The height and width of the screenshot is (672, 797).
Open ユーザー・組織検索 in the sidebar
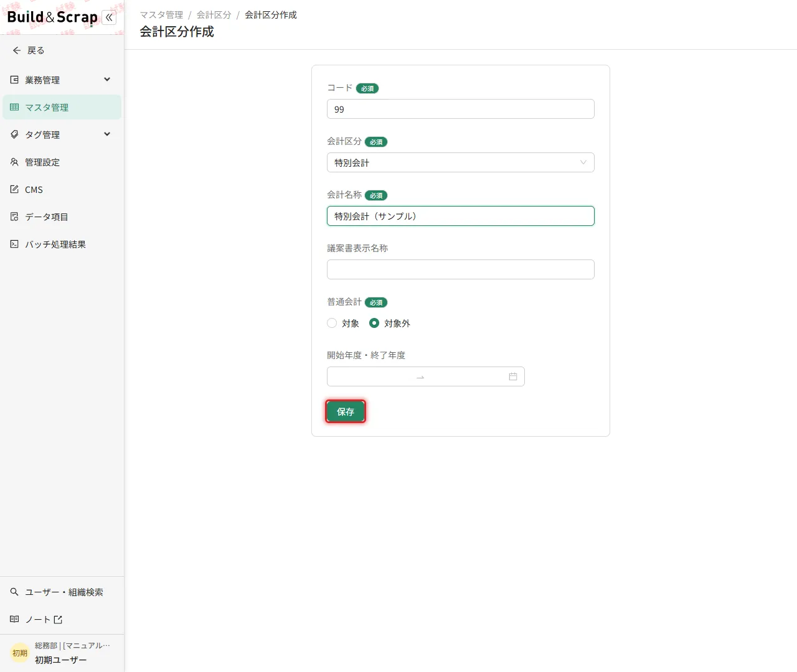click(x=62, y=592)
